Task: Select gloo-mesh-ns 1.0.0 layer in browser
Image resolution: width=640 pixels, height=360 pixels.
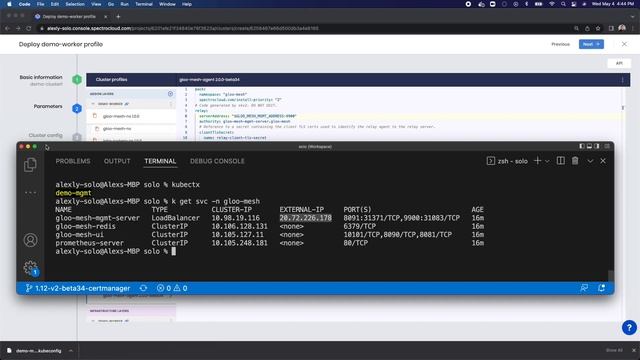Action: [121, 116]
